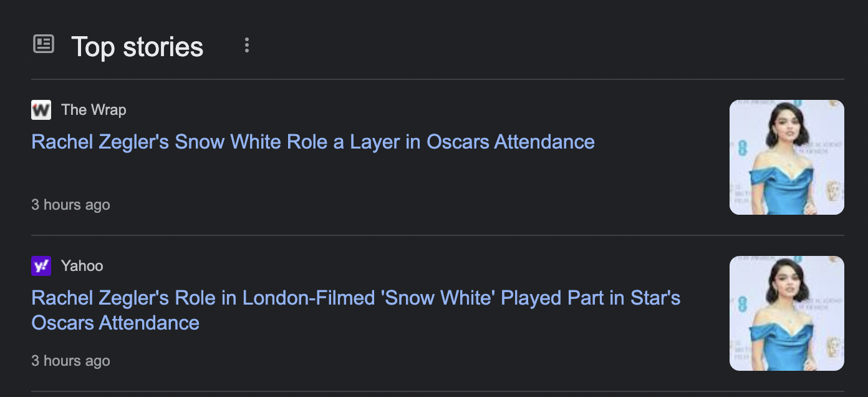This screenshot has height=397, width=868.
Task: Click the purple Yahoo favicon
Action: click(41, 266)
